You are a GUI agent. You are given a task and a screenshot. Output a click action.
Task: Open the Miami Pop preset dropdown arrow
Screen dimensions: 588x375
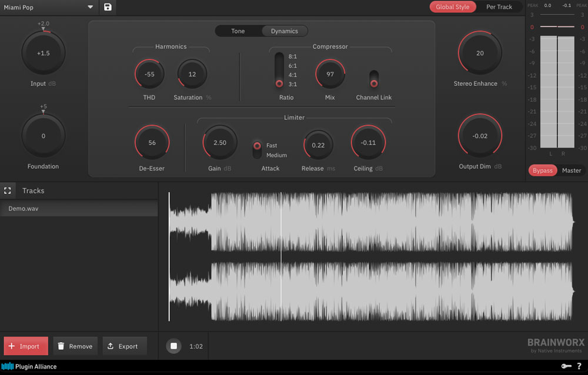point(90,7)
